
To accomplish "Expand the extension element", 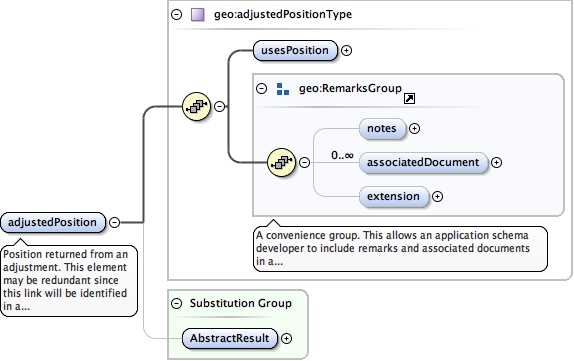I will (x=437, y=197).
